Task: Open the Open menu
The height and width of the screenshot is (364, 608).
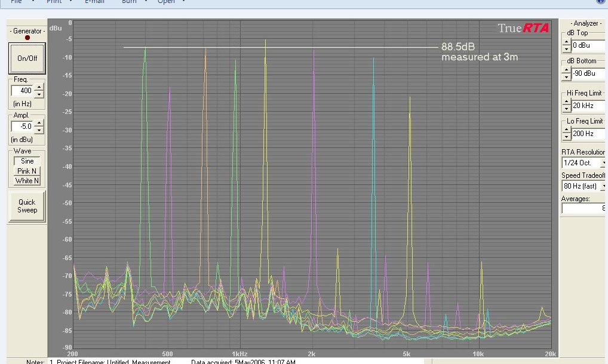Action: pyautogui.click(x=166, y=2)
